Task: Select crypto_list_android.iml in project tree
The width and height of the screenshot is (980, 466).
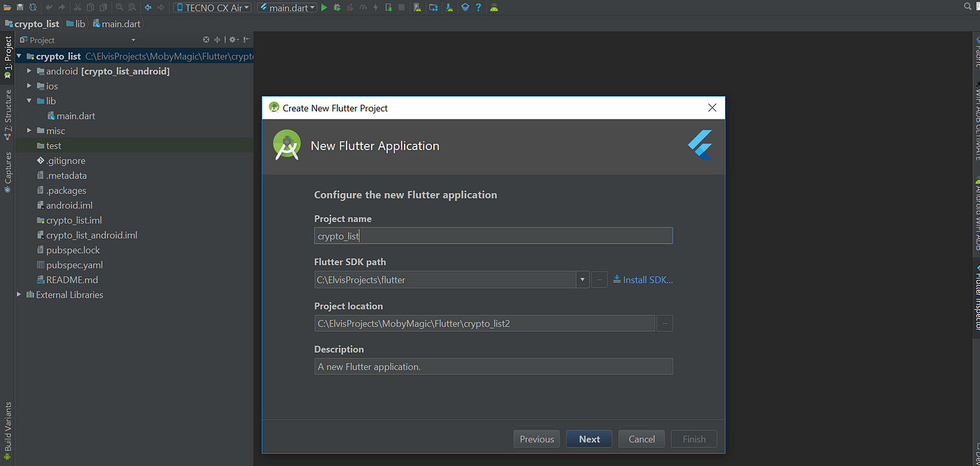Action: pos(86,235)
